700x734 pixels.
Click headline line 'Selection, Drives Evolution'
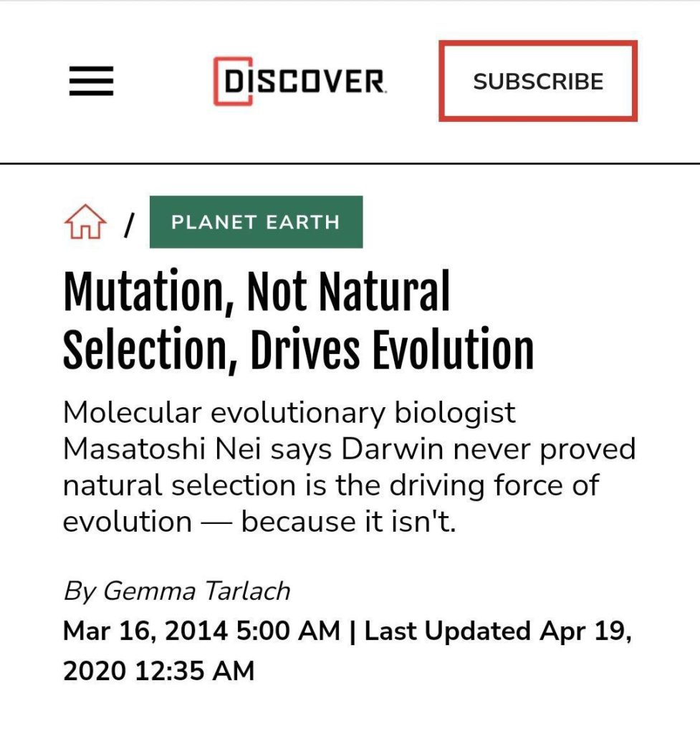(x=298, y=350)
